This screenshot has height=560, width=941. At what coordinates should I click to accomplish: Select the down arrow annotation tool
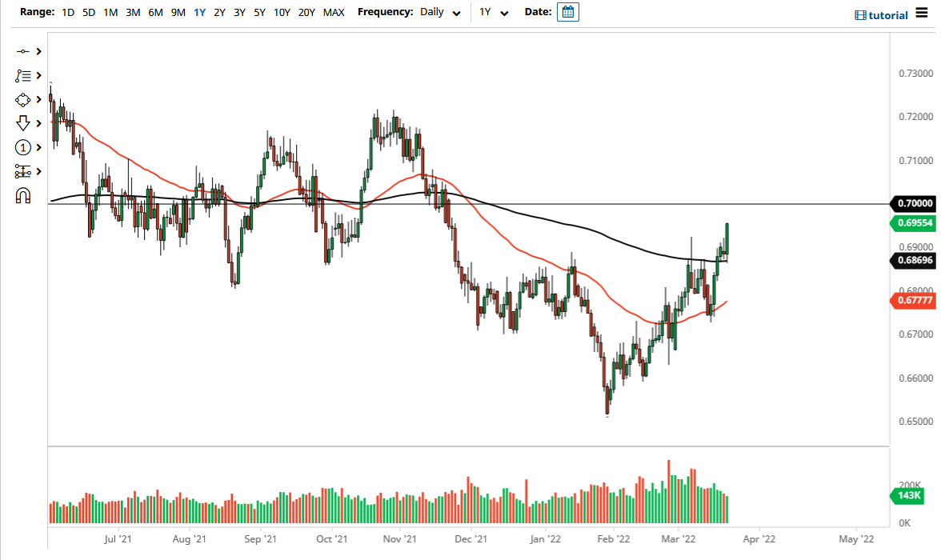point(22,123)
